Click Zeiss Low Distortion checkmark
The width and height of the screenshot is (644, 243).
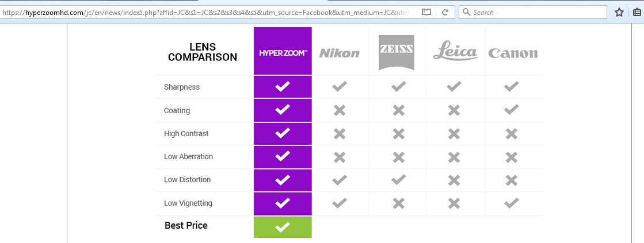pos(398,179)
